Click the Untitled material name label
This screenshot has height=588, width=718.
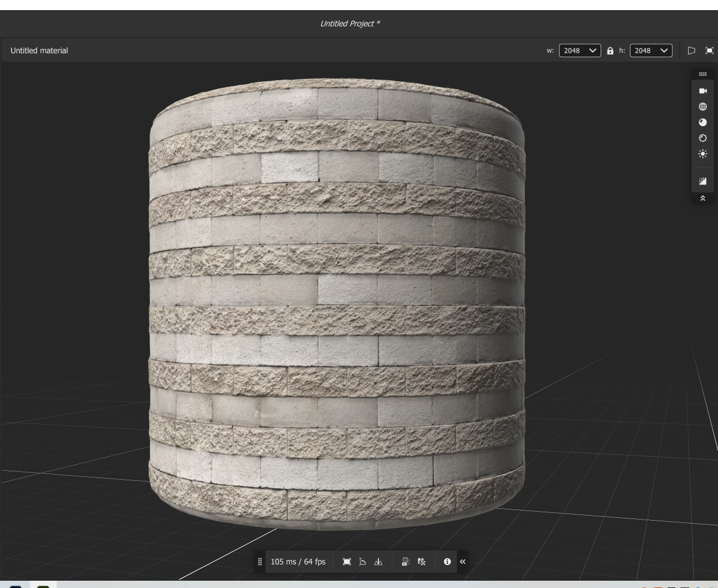coord(39,50)
